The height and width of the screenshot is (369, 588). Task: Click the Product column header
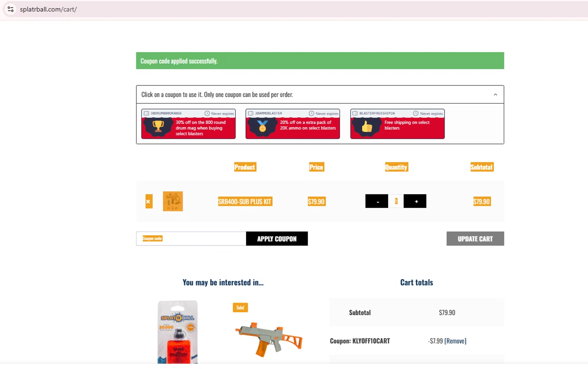tap(245, 167)
